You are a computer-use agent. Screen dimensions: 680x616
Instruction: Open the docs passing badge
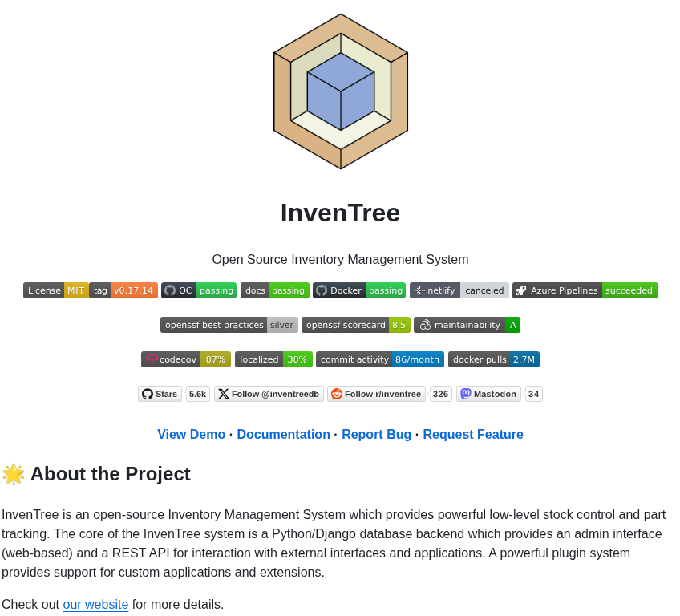(275, 290)
